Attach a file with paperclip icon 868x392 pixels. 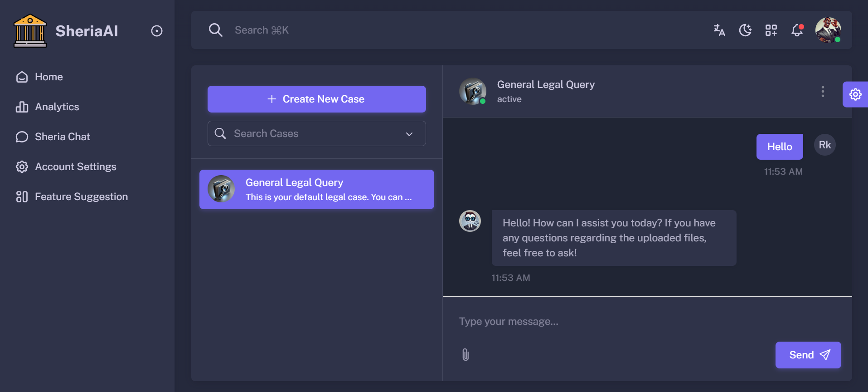point(466,355)
